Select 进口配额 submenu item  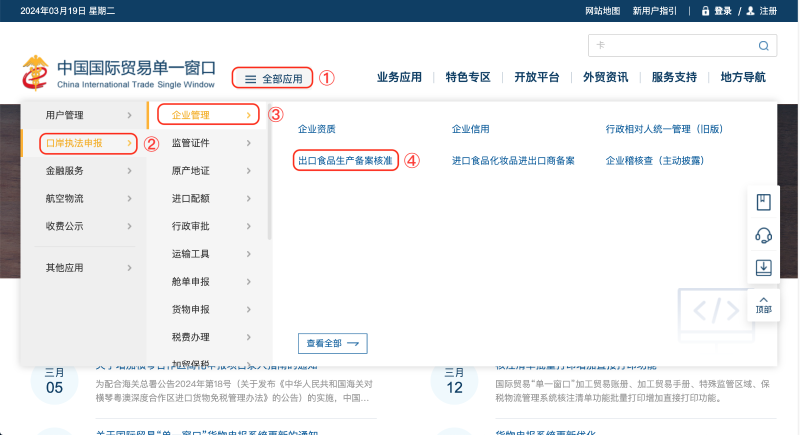pyautogui.click(x=208, y=198)
